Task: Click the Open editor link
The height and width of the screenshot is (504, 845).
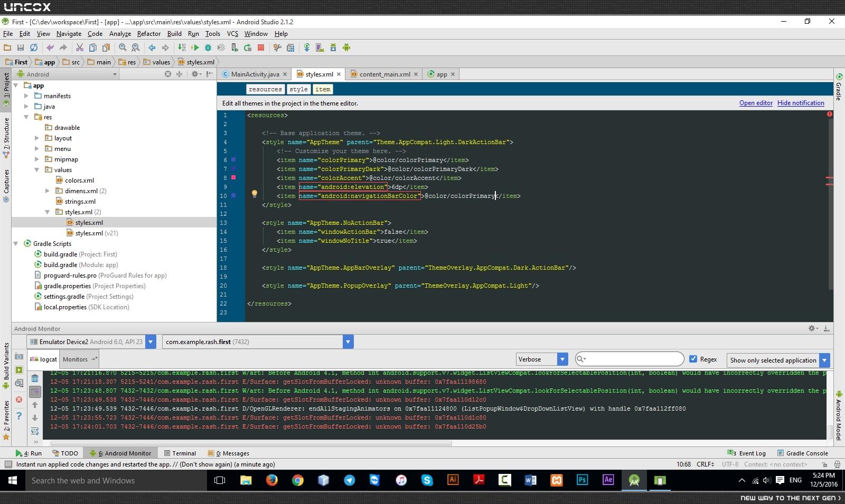Action: 756,103
